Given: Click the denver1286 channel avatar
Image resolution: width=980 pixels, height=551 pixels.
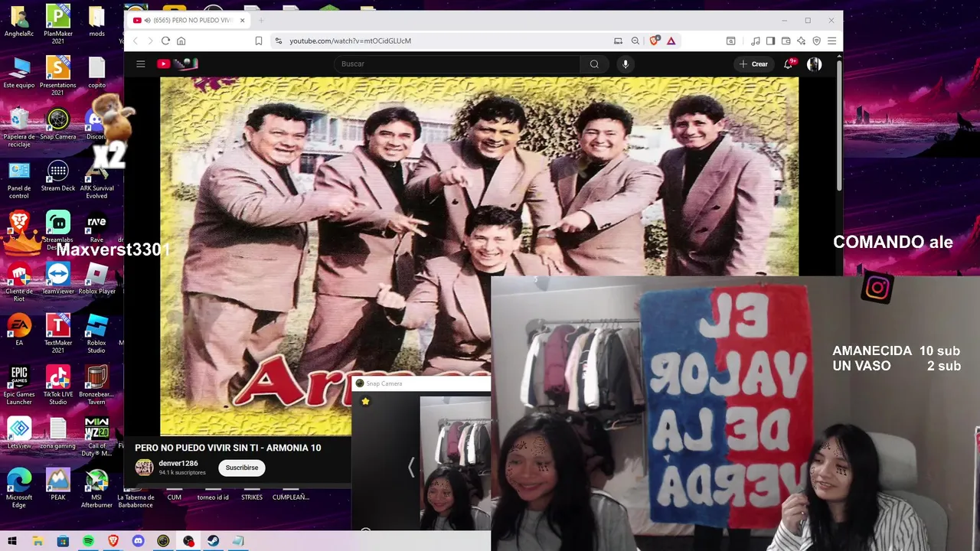Looking at the screenshot, I should (144, 468).
